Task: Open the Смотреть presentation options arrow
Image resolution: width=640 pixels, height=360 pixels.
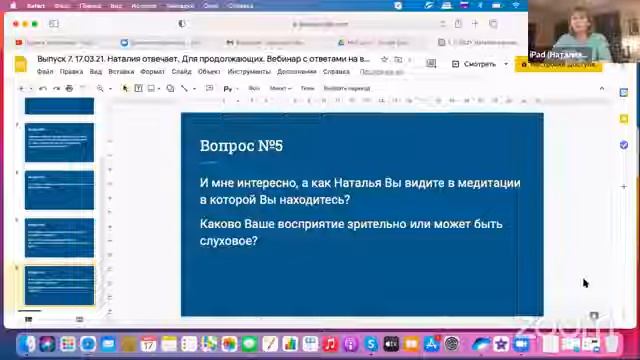Action: pos(506,64)
